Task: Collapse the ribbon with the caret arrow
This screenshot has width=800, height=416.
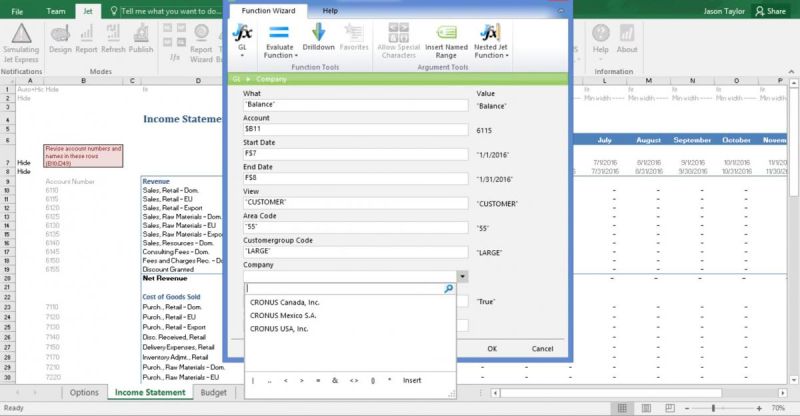Action: click(791, 71)
